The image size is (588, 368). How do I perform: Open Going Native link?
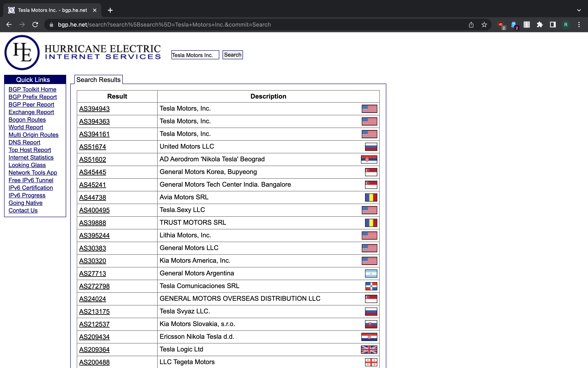point(26,203)
